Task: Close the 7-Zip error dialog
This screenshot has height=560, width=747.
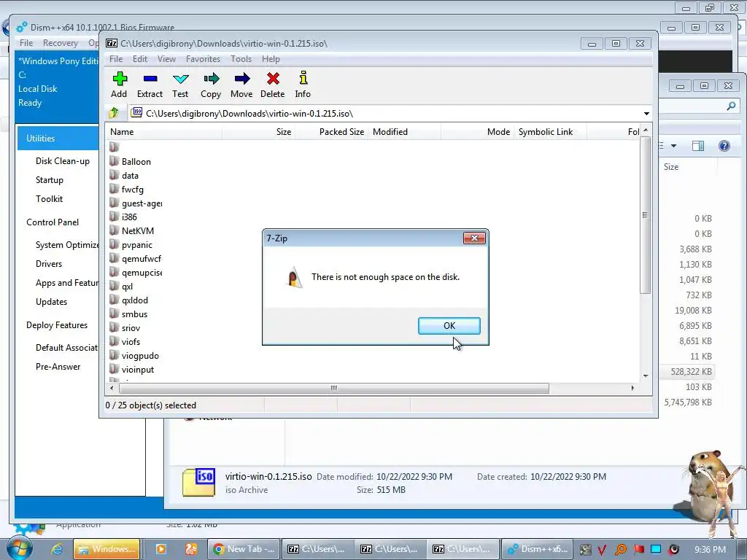Action: (474, 238)
